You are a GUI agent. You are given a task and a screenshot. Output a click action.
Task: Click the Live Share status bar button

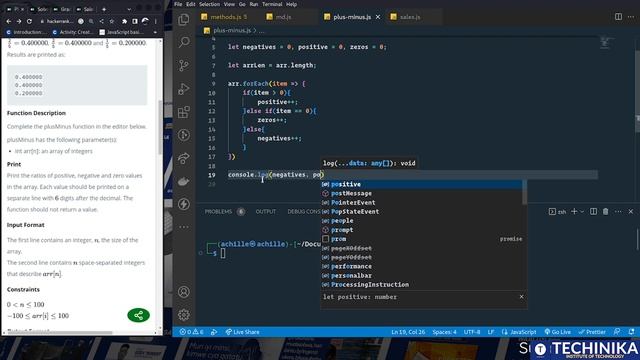click(x=242, y=332)
